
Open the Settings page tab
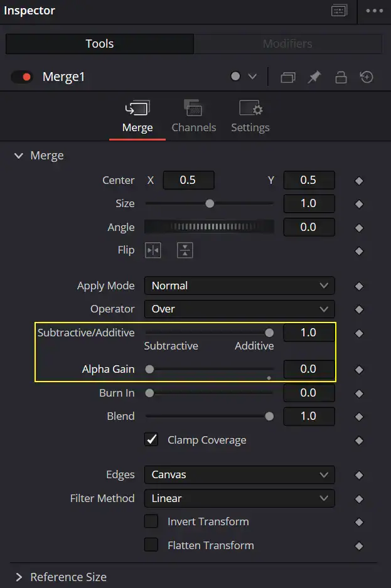click(x=250, y=117)
